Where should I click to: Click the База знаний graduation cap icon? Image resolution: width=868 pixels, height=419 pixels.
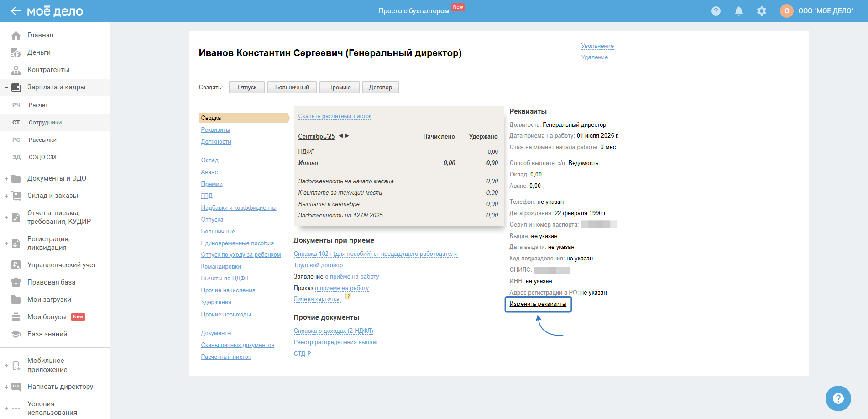16,334
